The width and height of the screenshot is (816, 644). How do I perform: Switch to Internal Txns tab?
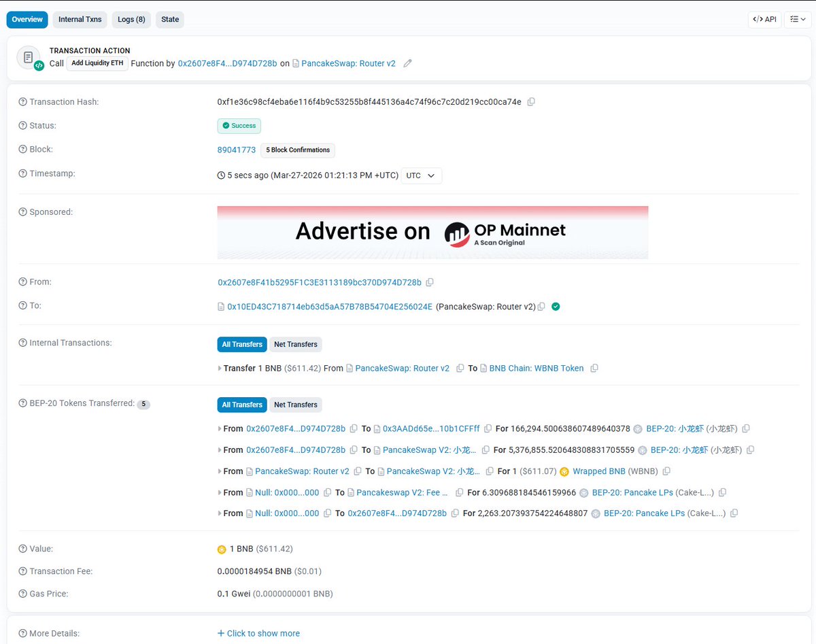click(x=80, y=19)
